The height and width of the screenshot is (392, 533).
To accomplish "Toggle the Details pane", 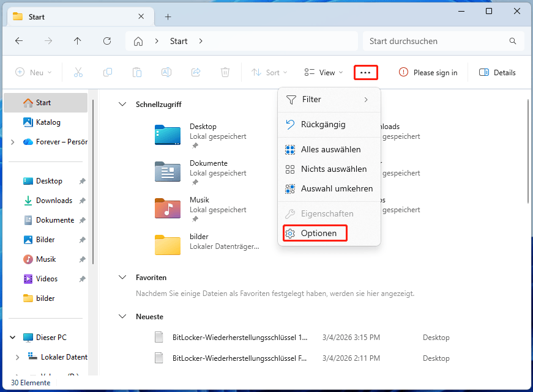I will (x=497, y=72).
